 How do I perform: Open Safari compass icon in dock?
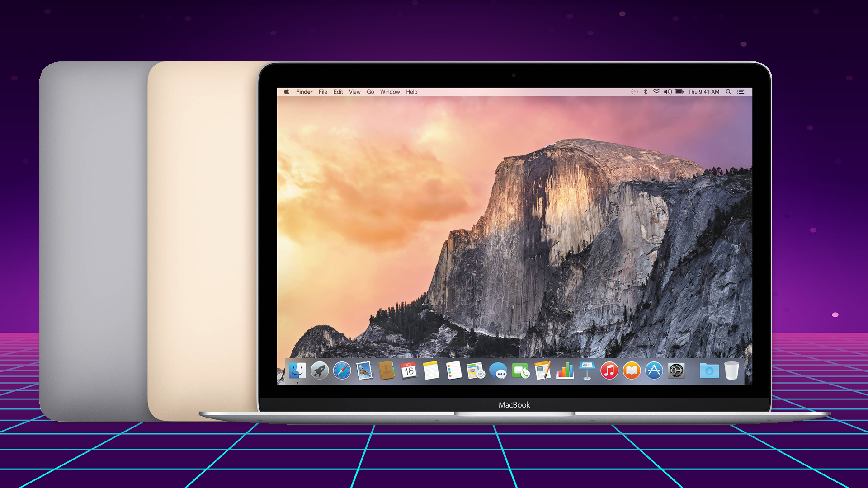[x=342, y=371]
